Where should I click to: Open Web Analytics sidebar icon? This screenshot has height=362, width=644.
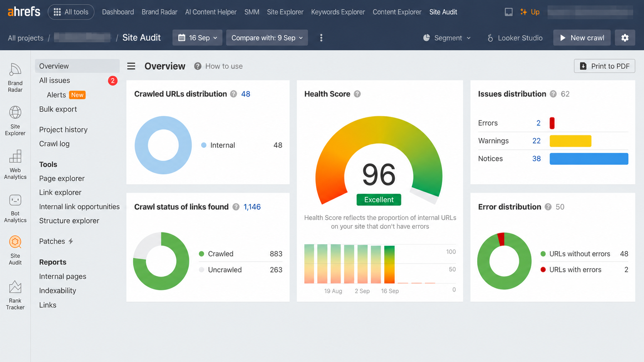click(x=15, y=165)
